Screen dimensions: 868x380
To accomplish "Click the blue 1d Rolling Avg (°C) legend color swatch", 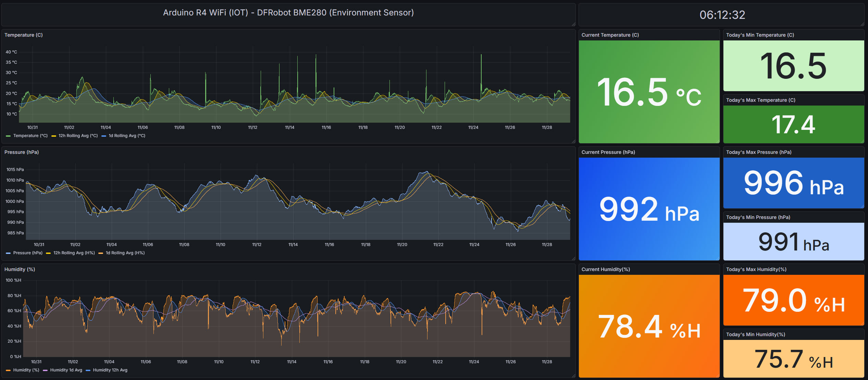I will (104, 136).
